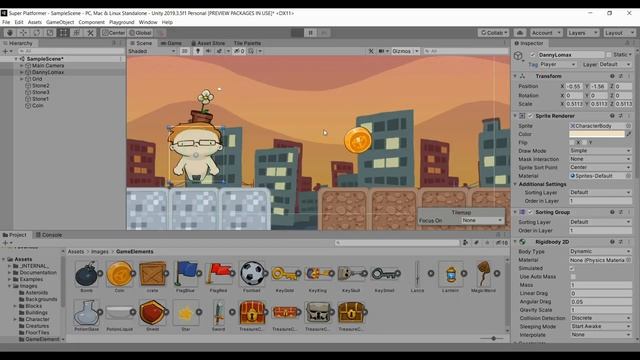Open Mask Interaction dropdown
This screenshot has height=360, width=640.
pos(600,159)
